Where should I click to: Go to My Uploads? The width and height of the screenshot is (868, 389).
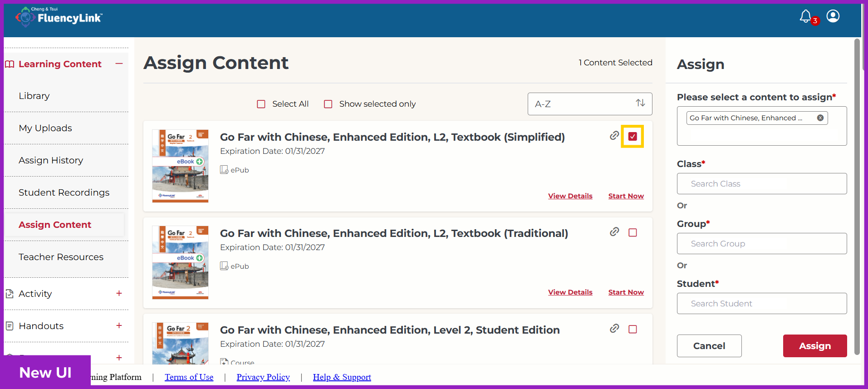[45, 128]
